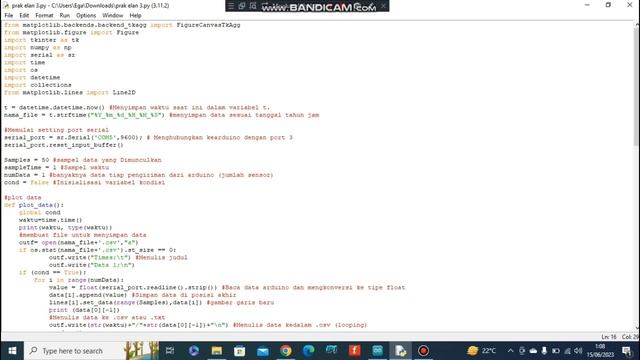Click the 'import collections' line

pos(38,85)
